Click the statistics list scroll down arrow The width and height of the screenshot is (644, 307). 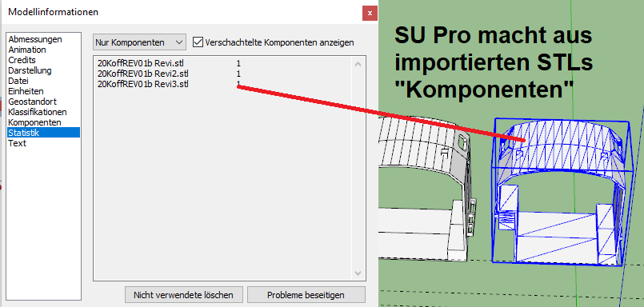[358, 273]
